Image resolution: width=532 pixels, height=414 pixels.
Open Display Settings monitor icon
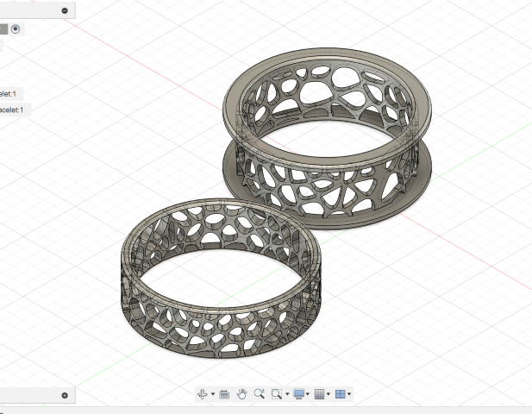pyautogui.click(x=298, y=394)
